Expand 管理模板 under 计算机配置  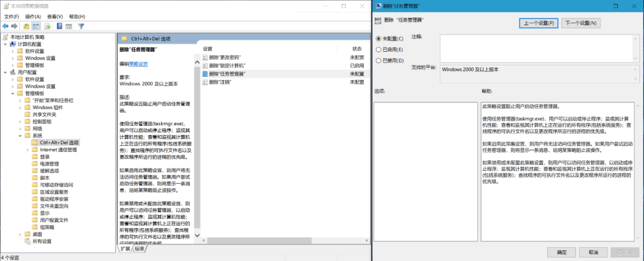pyautogui.click(x=13, y=66)
